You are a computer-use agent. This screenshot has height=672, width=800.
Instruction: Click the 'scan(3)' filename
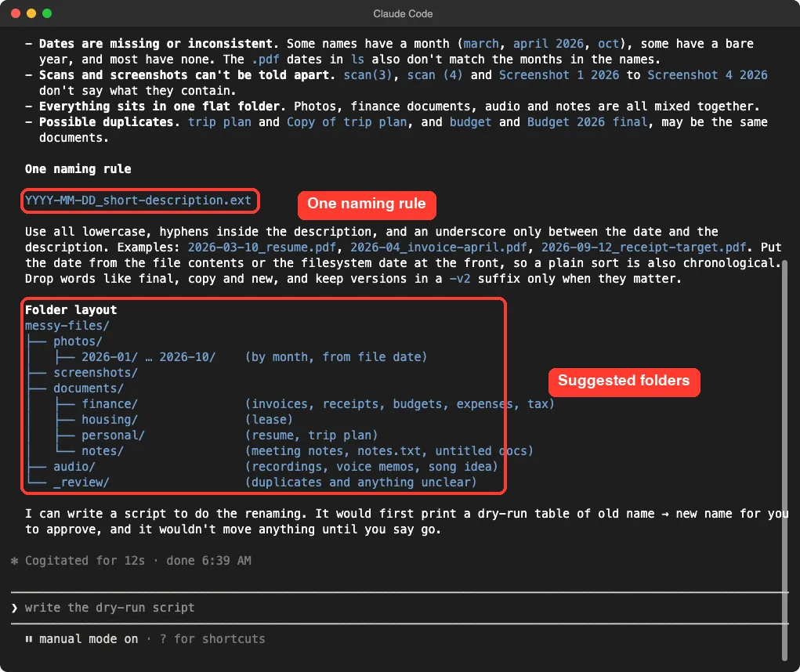point(367,75)
